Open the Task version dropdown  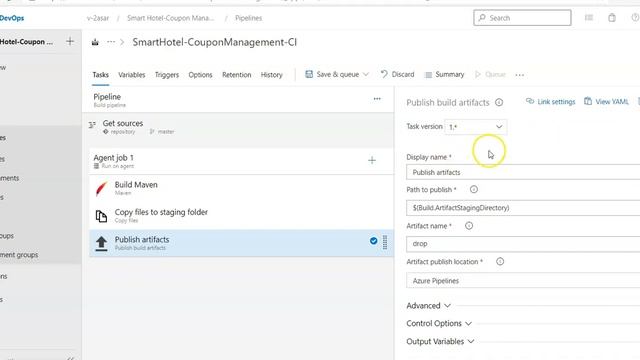476,127
